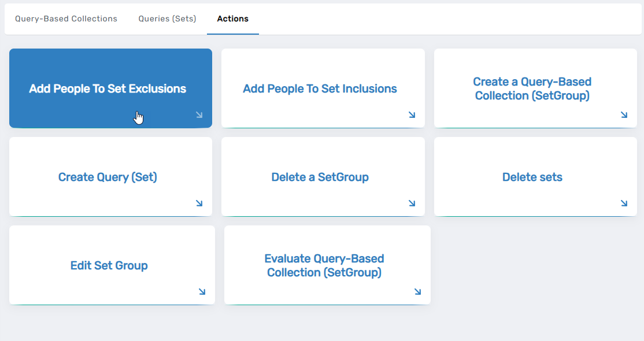Launch the Create Query (Set) action
Viewport: 644px width, 341px height.
coord(110,176)
